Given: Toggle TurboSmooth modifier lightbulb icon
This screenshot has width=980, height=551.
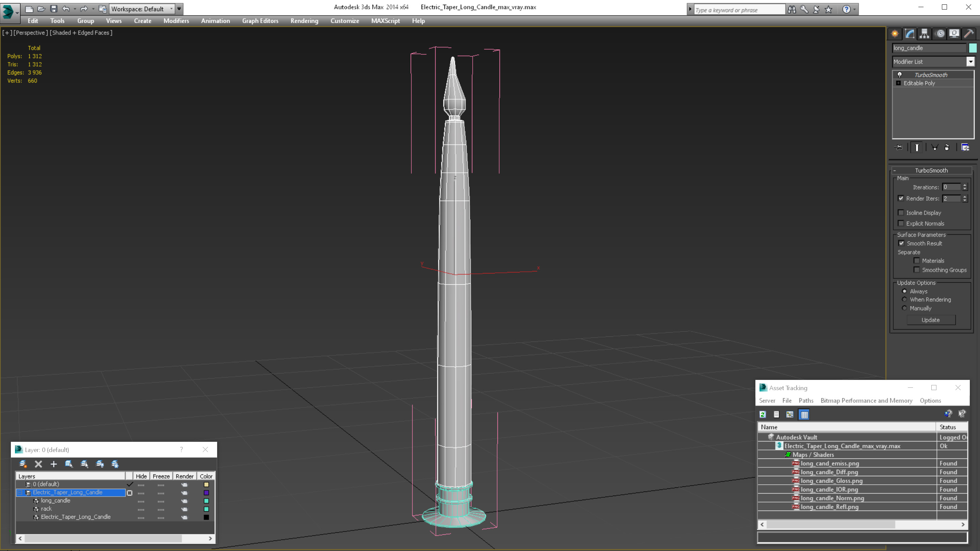Looking at the screenshot, I should (900, 75).
